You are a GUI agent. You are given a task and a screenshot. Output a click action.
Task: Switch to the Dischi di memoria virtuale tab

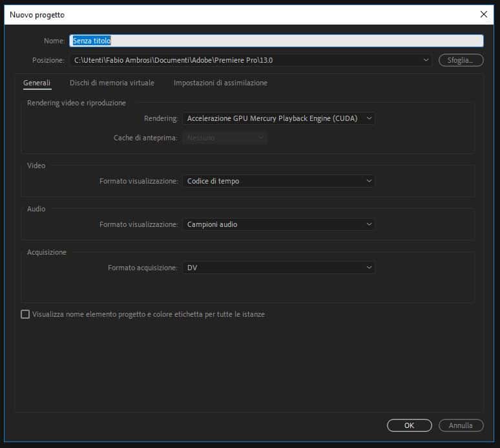[x=112, y=83]
